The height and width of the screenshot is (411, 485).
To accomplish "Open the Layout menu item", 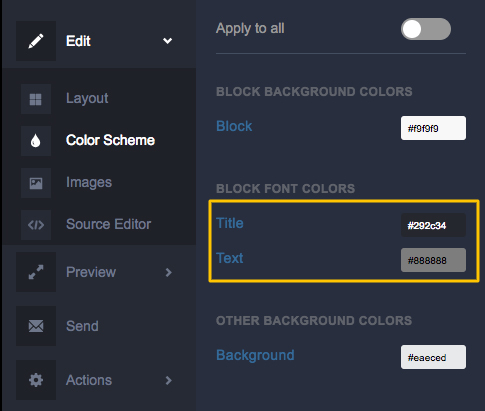I will [x=87, y=98].
